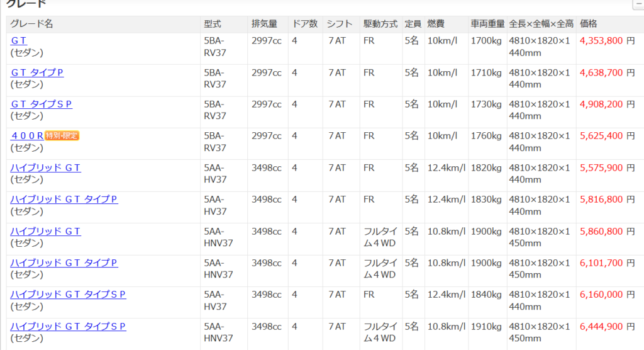This screenshot has height=350, width=644.
Task: Open ハイブリッド ＧＴ link priced 5,575,900 円
Action: 46,167
